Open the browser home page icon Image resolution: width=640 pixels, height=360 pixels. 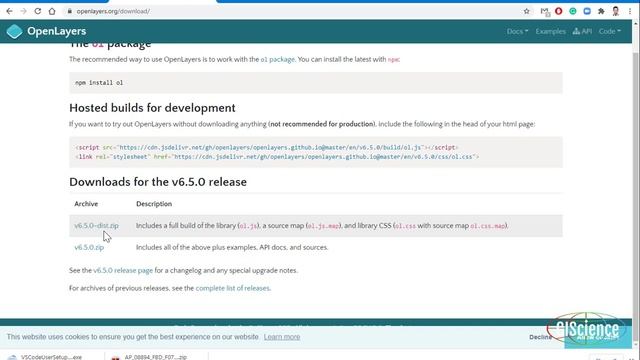point(52,11)
